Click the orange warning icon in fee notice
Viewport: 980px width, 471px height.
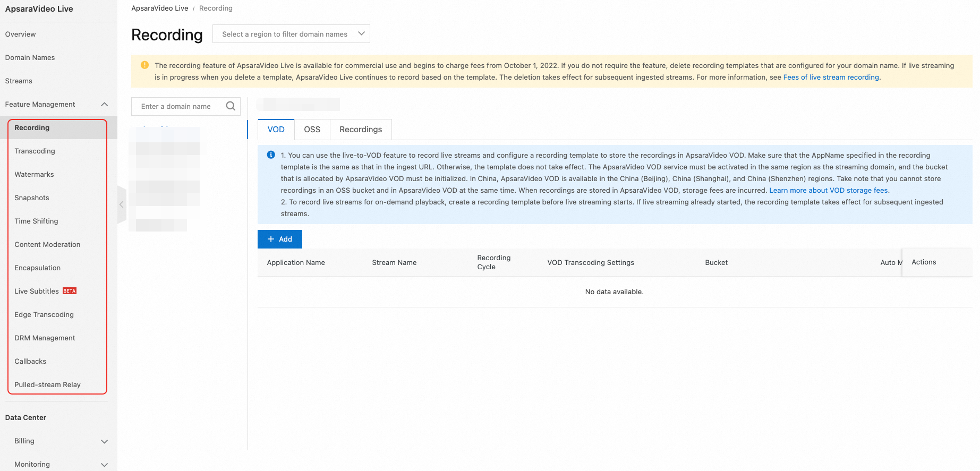point(144,65)
